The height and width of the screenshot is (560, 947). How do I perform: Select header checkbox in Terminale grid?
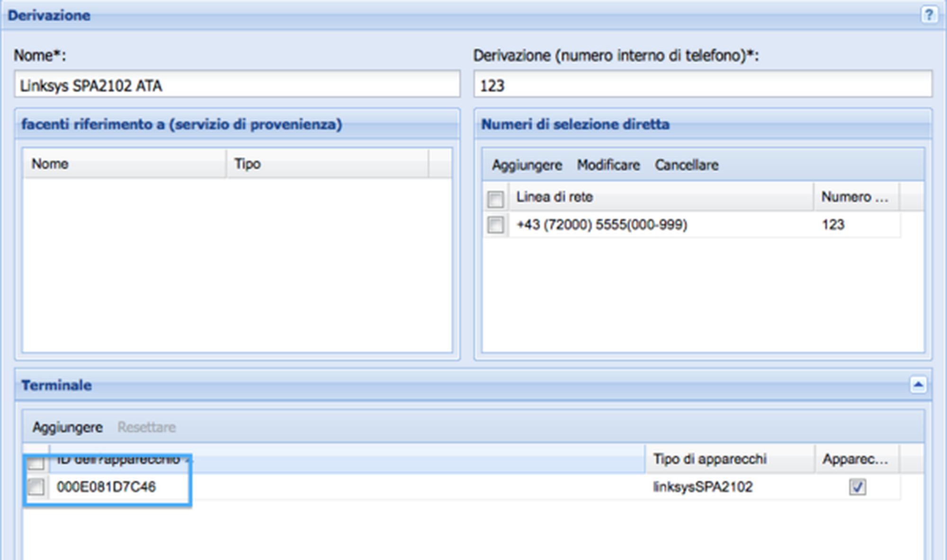pyautogui.click(x=36, y=462)
